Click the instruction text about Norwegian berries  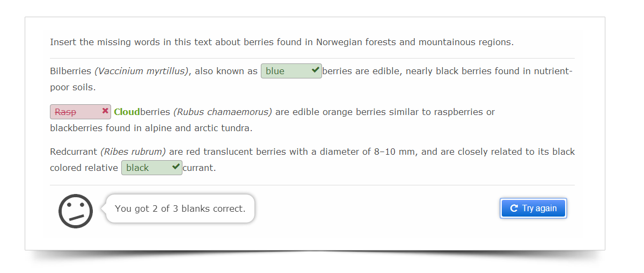282,42
